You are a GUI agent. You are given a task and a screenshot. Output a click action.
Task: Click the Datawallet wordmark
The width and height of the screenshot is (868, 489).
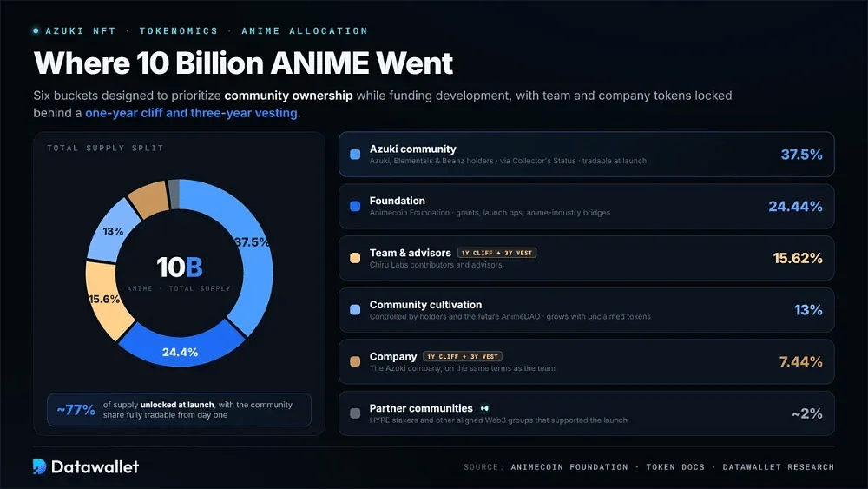(x=95, y=466)
